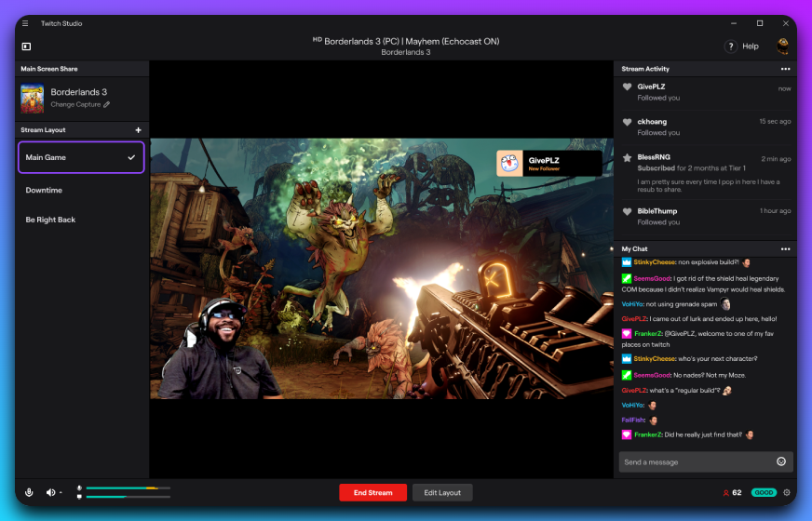Adjust the lower audio level bar
This screenshot has height=521, width=812.
click(x=128, y=497)
